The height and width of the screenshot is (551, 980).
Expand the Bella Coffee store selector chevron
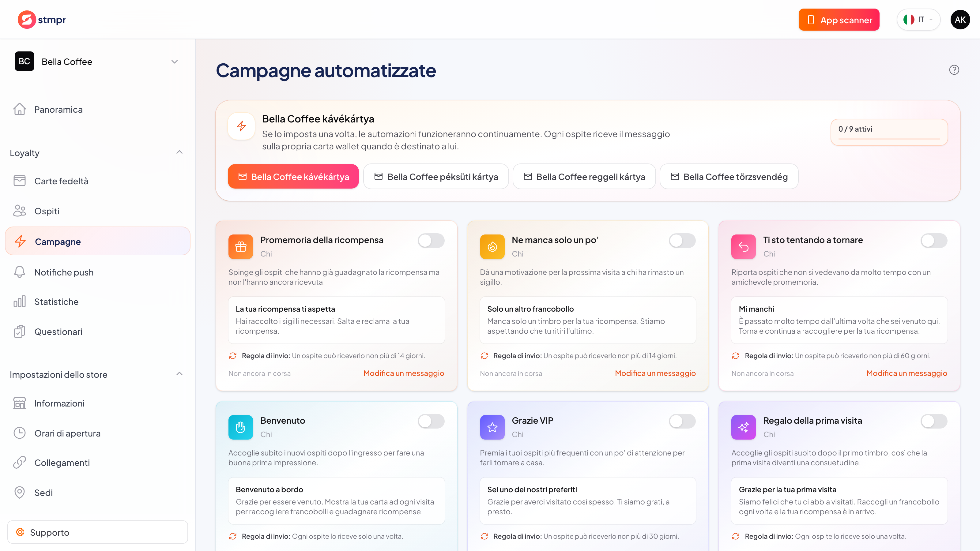point(175,62)
